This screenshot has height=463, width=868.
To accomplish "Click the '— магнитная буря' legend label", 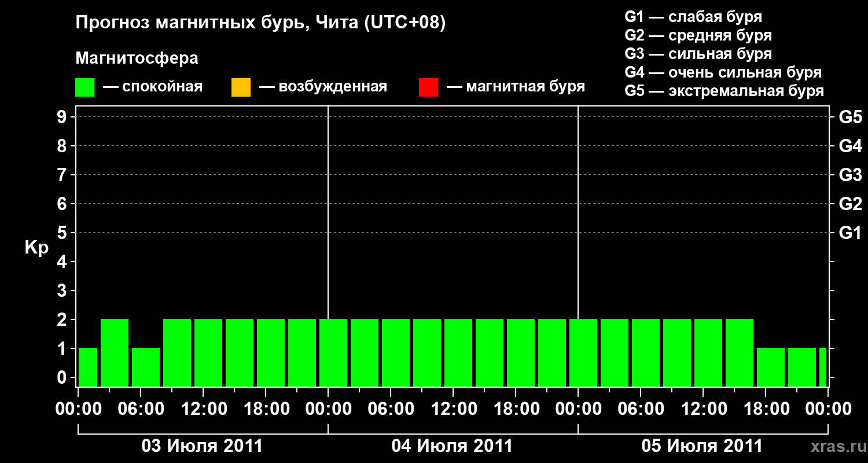I will [516, 87].
